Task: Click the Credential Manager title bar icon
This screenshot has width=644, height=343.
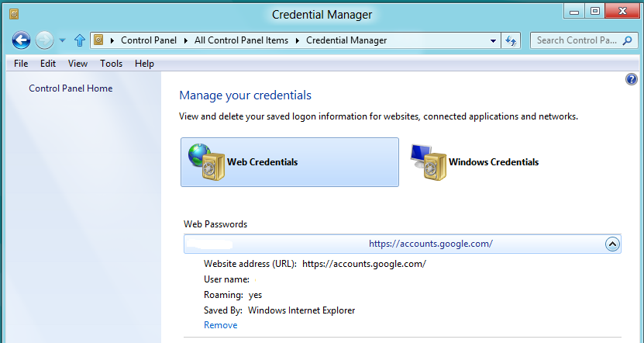Action: tap(14, 15)
